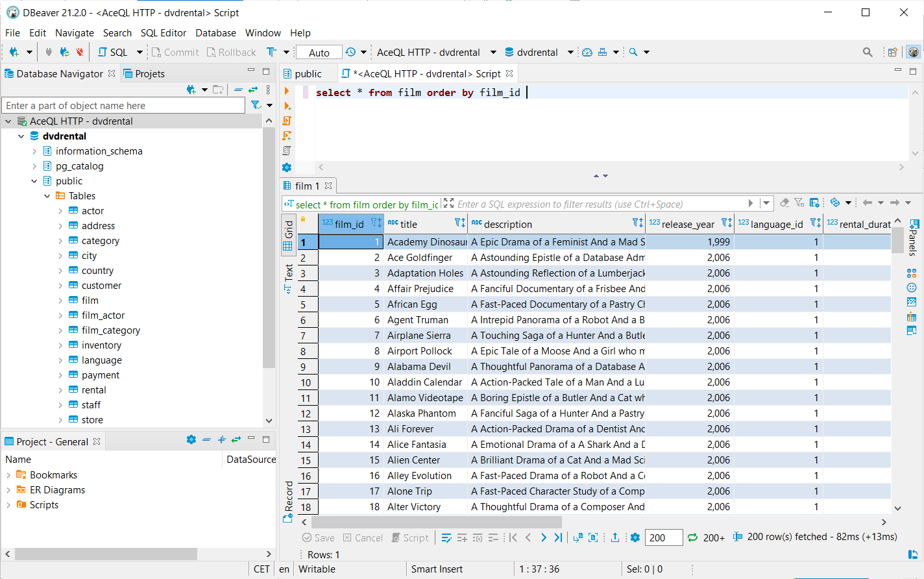
Task: Open a new SQL editor from toolbar
Action: (112, 52)
